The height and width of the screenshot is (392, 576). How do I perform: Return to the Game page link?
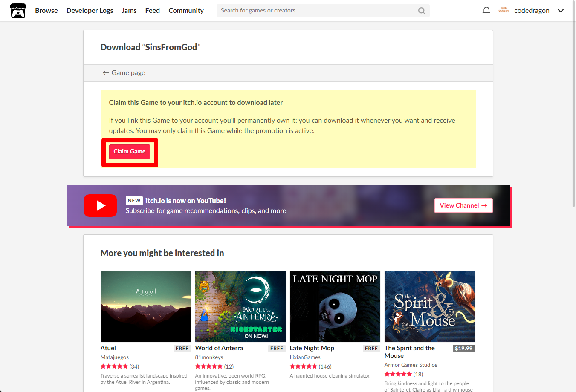124,73
